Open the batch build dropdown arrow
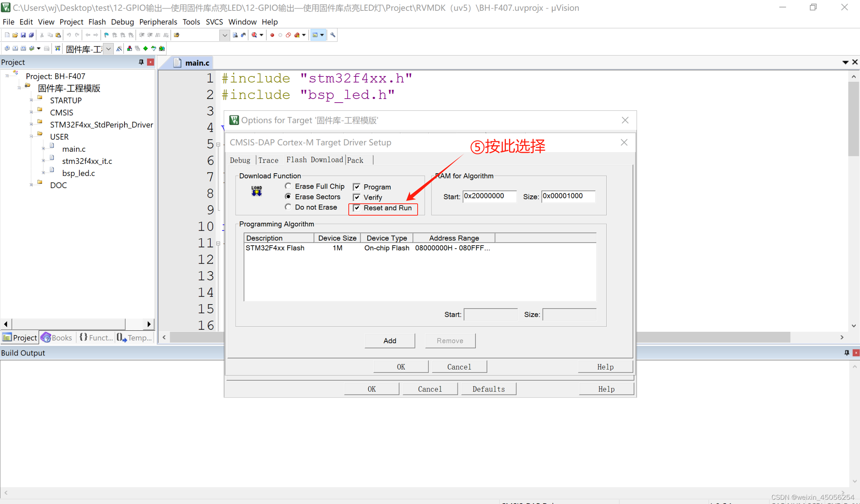Viewport: 860px width, 504px height. click(x=39, y=48)
